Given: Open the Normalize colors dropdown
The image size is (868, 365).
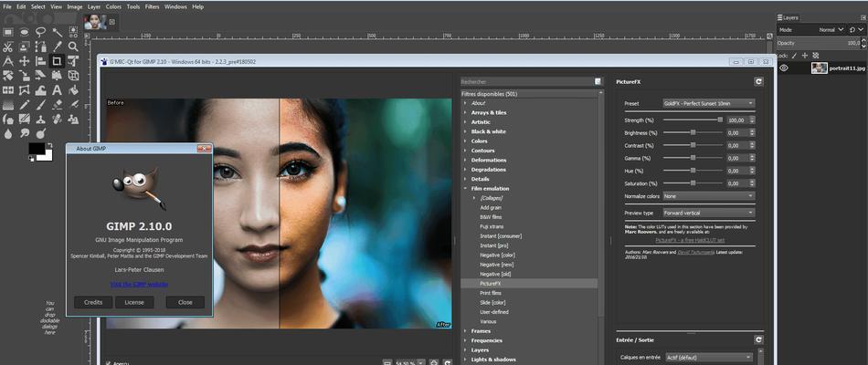Looking at the screenshot, I should (709, 196).
